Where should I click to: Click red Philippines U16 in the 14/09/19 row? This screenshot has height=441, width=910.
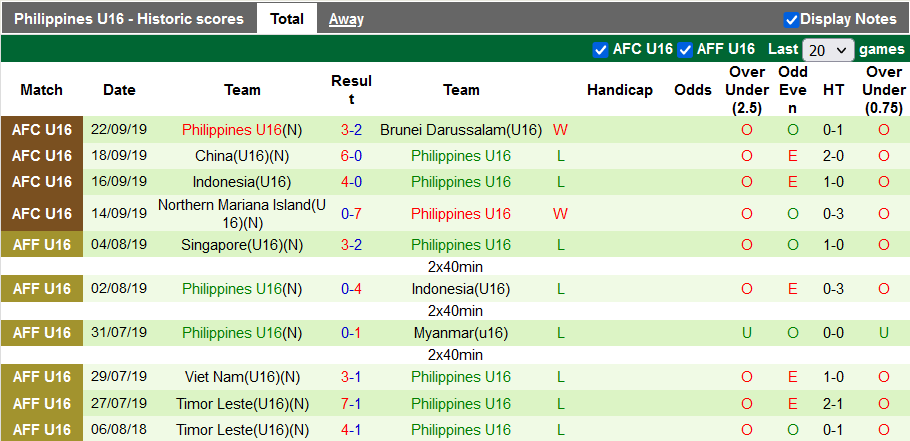(x=461, y=214)
